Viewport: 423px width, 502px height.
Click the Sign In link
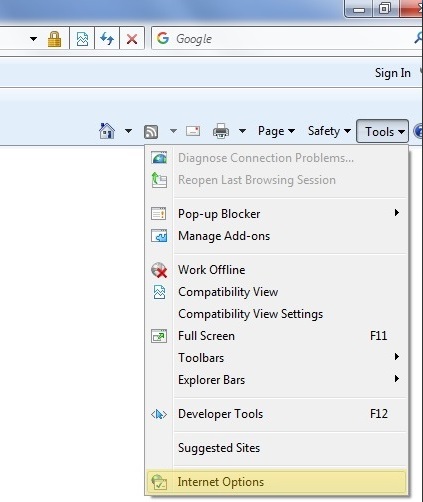(x=393, y=73)
